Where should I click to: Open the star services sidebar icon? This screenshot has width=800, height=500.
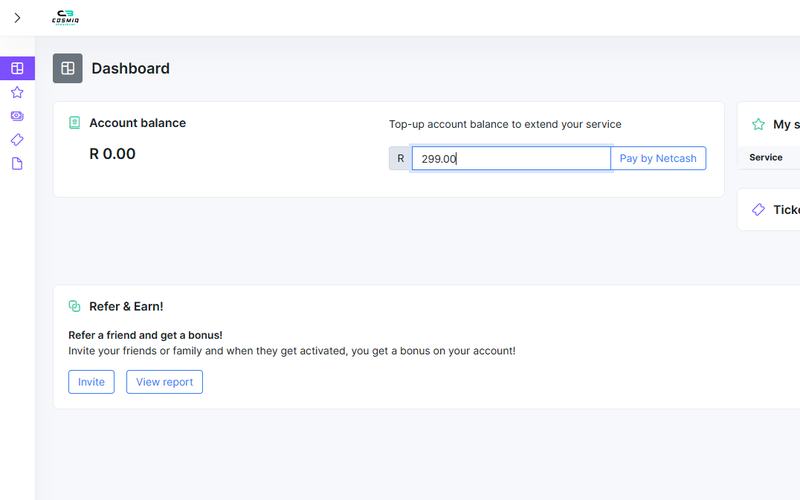pyautogui.click(x=17, y=92)
